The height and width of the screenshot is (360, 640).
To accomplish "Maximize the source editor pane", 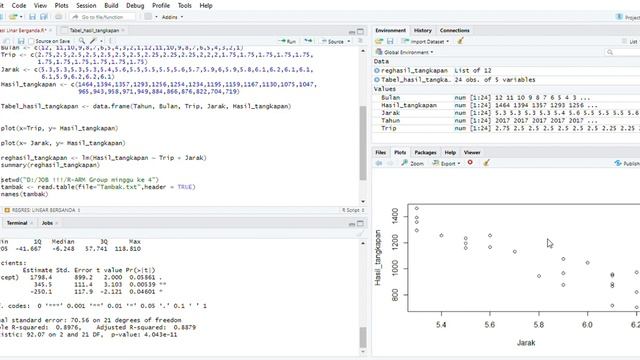I will (360, 31).
